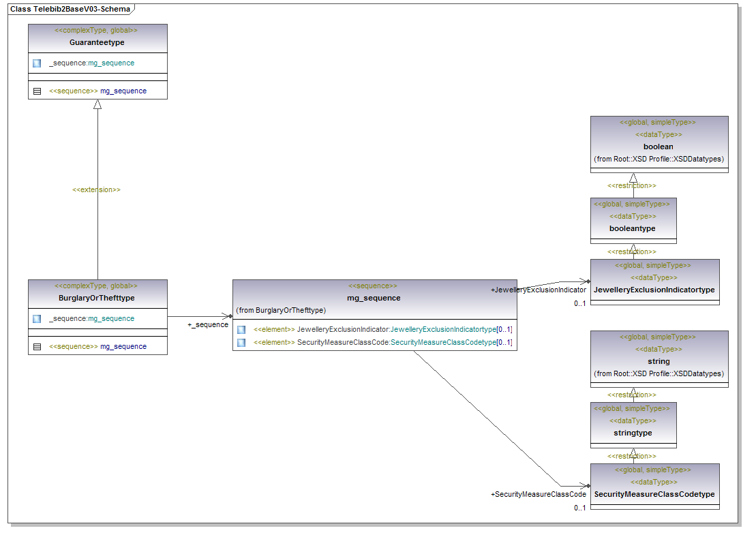Select the stringtype datatype box

click(x=633, y=433)
